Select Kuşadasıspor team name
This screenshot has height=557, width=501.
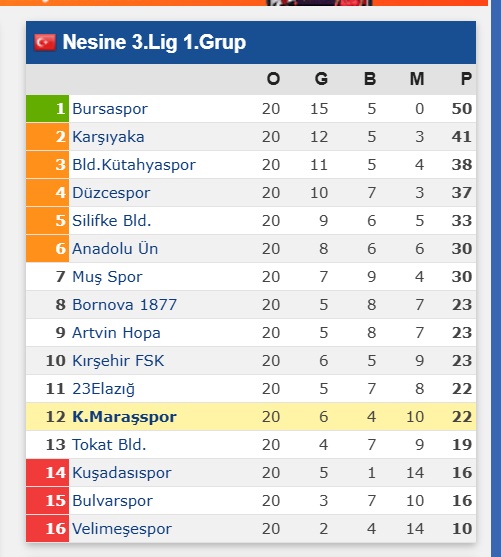click(x=122, y=473)
